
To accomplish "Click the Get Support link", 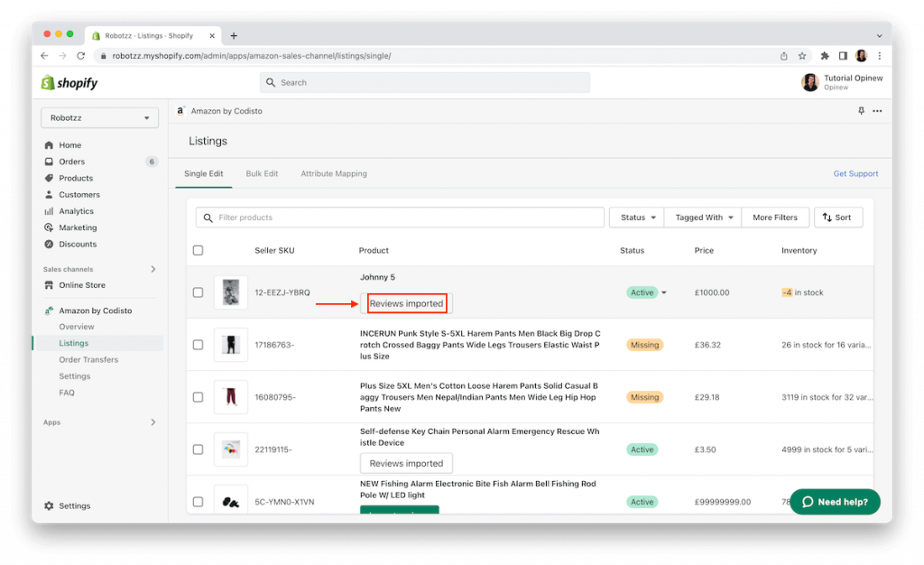I will click(x=855, y=174).
